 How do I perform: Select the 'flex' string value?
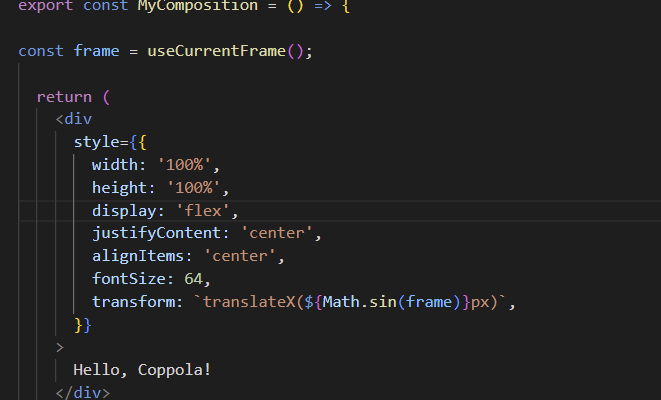click(x=203, y=211)
